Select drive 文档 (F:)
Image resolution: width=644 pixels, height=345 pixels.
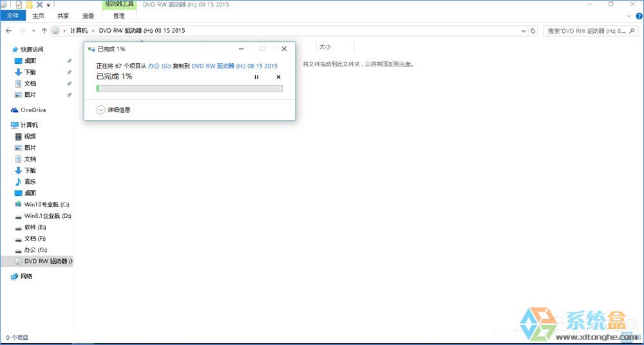click(35, 239)
